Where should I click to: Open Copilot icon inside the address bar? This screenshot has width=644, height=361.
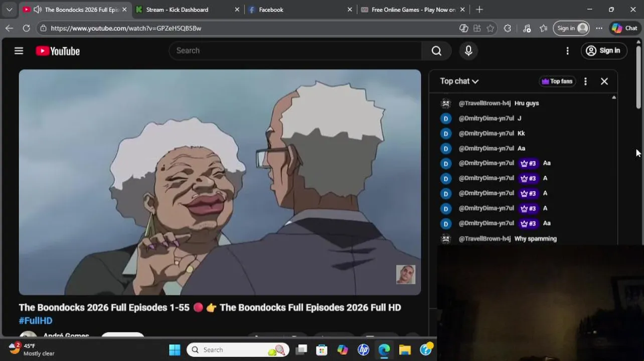(464, 28)
